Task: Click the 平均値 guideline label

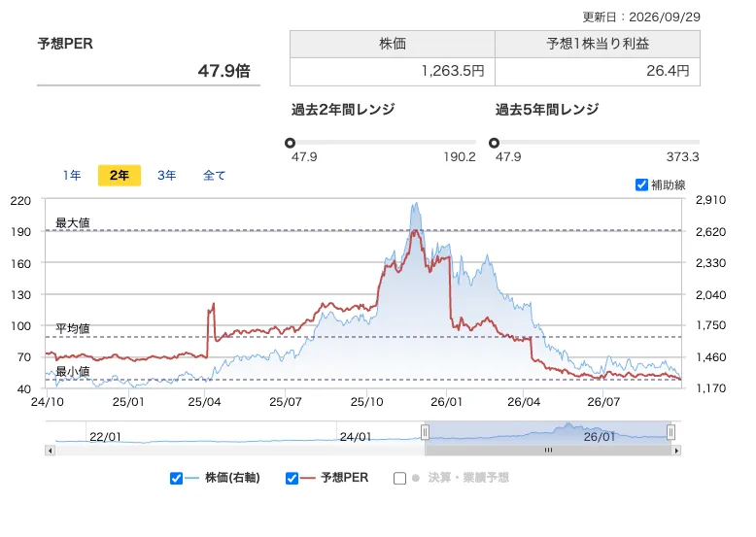Action: click(x=72, y=328)
